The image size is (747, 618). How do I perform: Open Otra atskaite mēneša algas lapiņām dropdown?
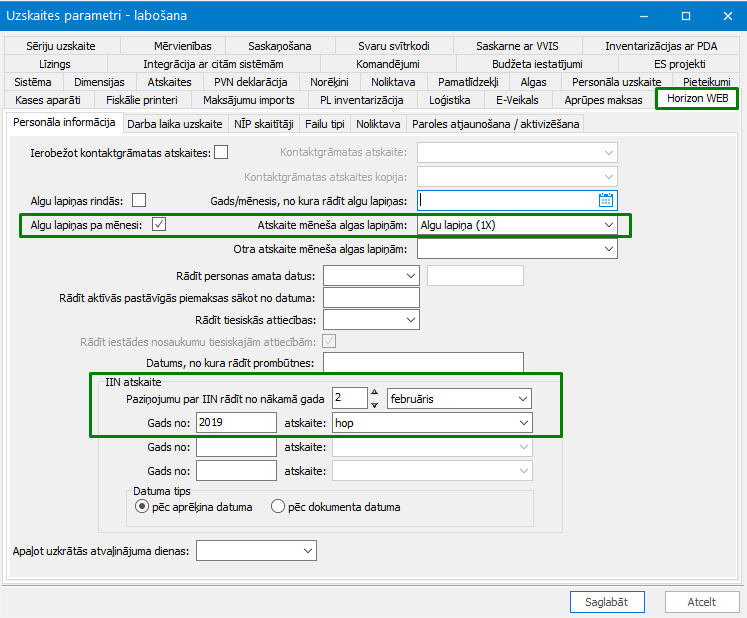tap(517, 249)
